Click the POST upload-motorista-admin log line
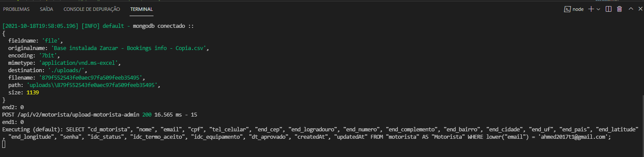Screen dimensions: 644x157 [x=100, y=115]
